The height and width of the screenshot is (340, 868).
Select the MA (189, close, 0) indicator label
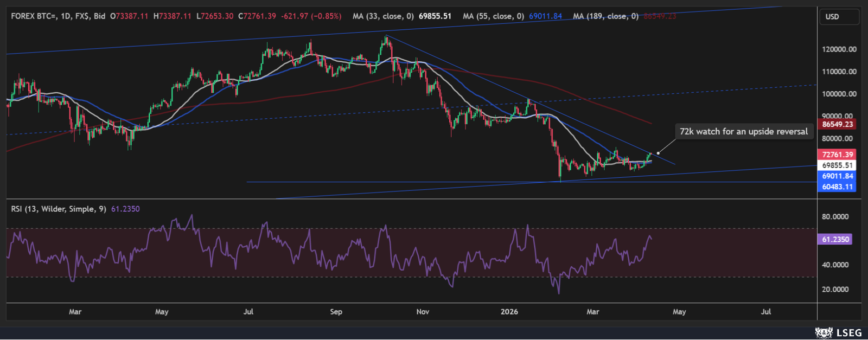[x=605, y=16]
